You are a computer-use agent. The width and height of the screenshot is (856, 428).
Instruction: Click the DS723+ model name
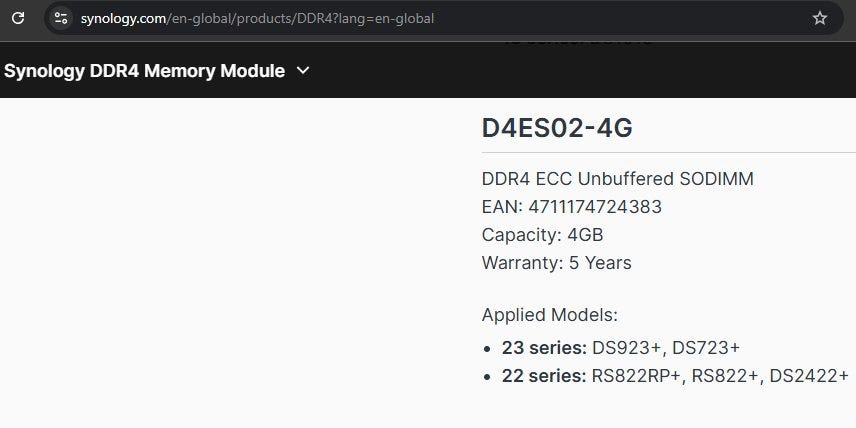706,347
